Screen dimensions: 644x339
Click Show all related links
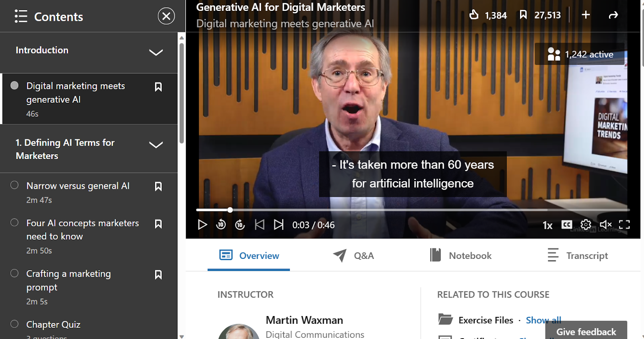point(543,320)
